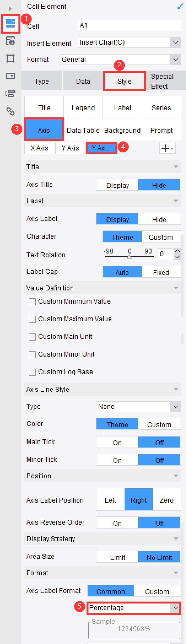Check Custom Minimum Value
This screenshot has width=186, height=644.
coord(32,302)
